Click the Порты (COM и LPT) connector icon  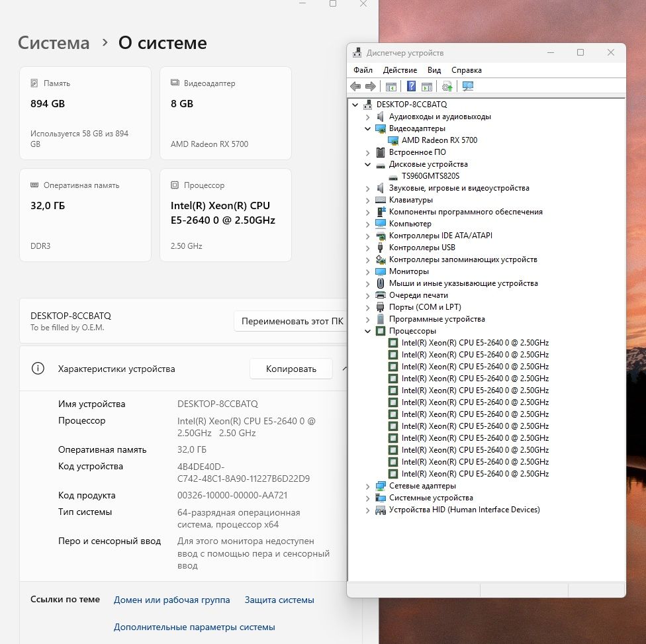click(381, 307)
